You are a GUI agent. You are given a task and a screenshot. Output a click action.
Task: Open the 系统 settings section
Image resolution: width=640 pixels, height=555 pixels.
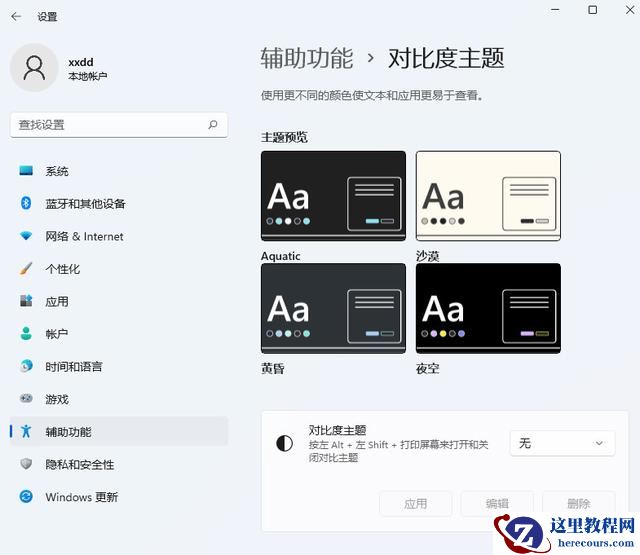[119, 171]
